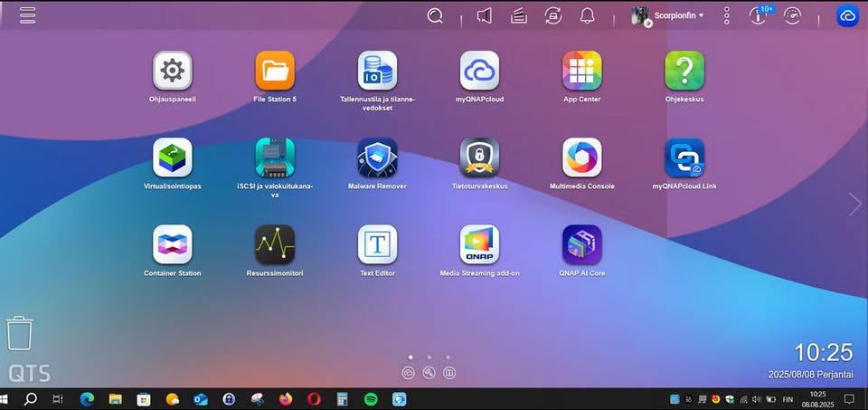Select the first desktop page dot
Viewport: 868px width, 410px height.
click(x=410, y=358)
